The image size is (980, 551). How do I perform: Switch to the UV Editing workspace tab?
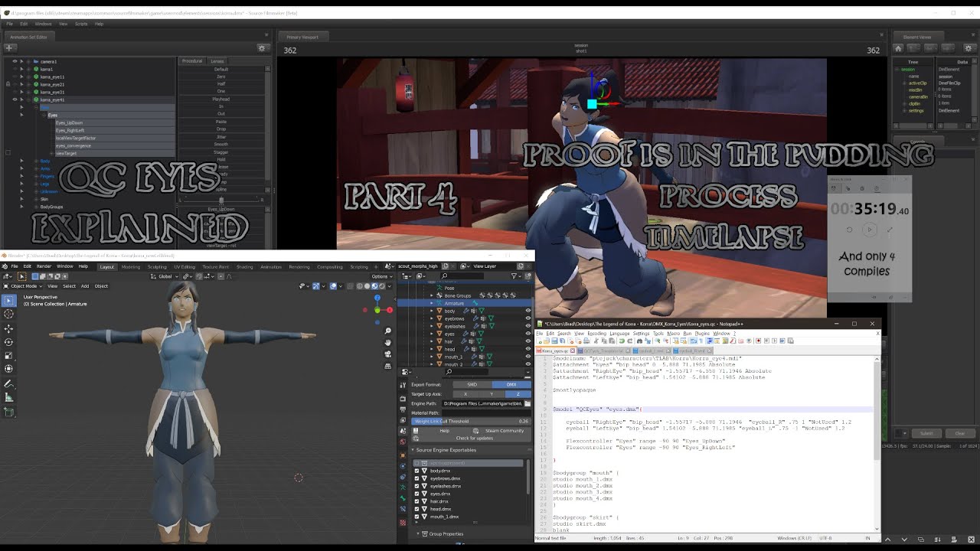[185, 267]
